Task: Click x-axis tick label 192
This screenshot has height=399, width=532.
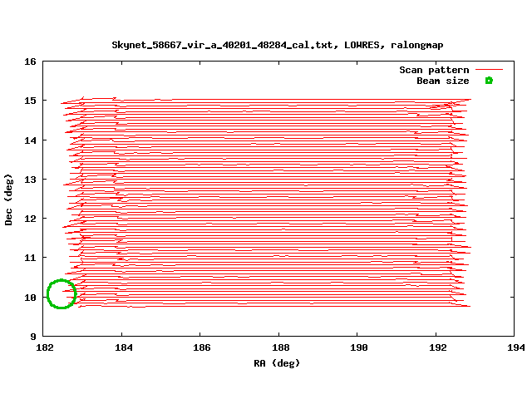Action: (438, 347)
